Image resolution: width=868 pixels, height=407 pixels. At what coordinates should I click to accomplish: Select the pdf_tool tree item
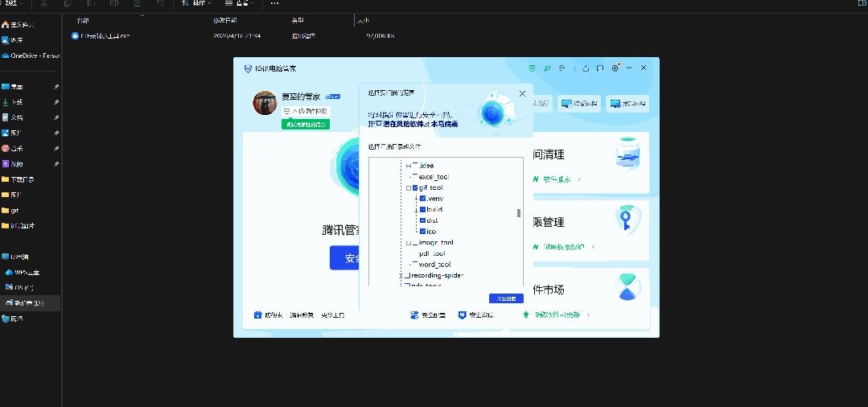click(x=432, y=253)
